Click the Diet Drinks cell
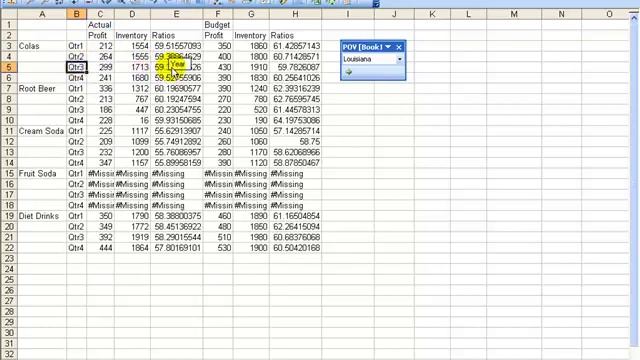This screenshot has height=360, width=640. (x=42, y=216)
